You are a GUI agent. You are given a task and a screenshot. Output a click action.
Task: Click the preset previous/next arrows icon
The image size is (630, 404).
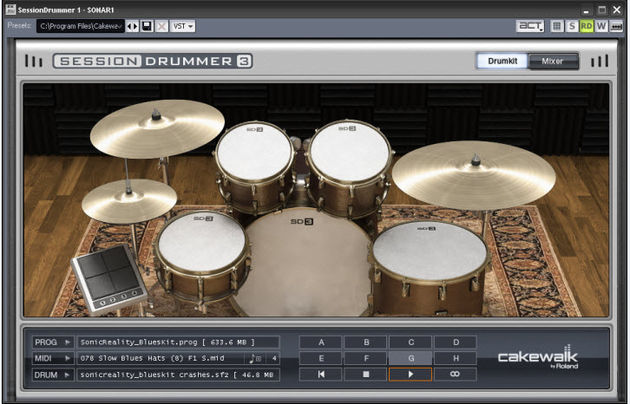point(132,27)
